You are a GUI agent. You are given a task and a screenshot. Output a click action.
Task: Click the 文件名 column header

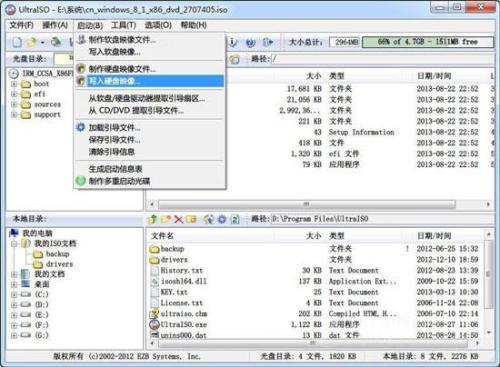(162, 236)
